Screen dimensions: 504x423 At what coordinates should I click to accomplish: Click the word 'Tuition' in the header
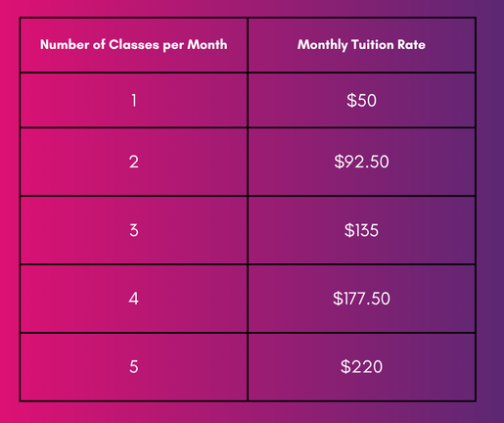click(373, 45)
